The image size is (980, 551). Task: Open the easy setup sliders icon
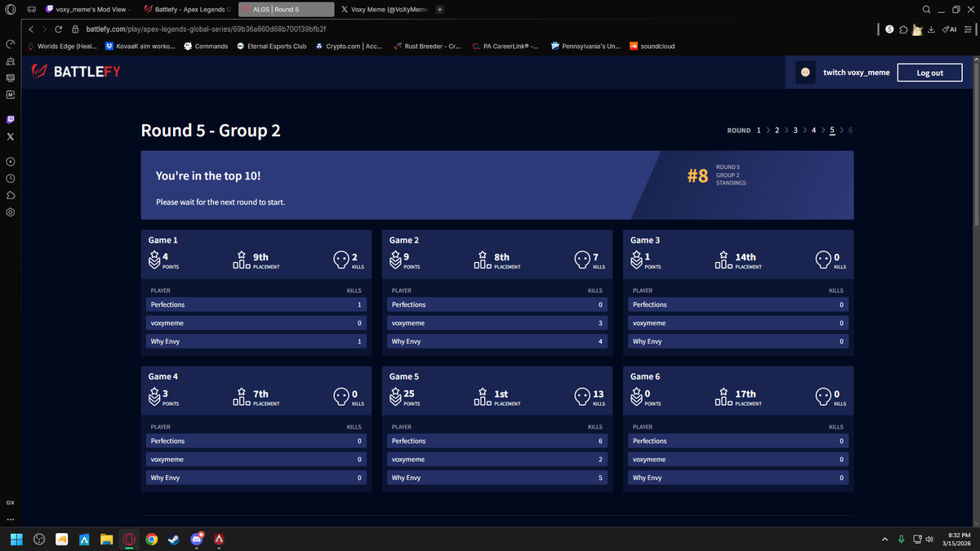(x=966, y=29)
